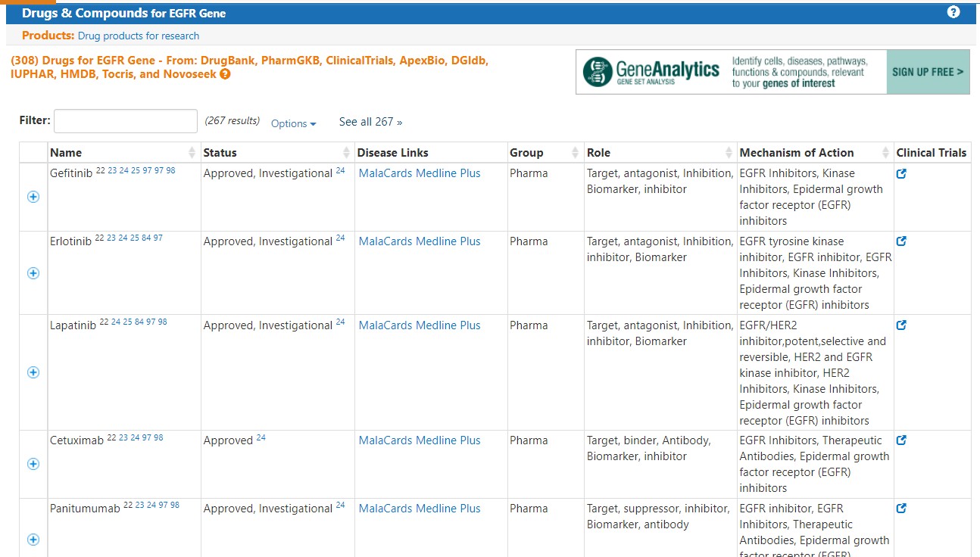
Task: Sort by Mechanism of Action column header
Action: pos(797,153)
